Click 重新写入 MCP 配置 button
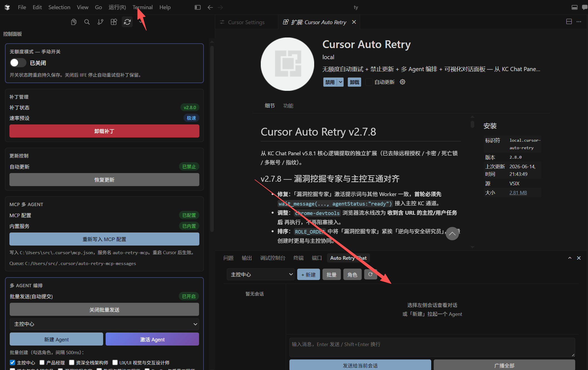 (104, 239)
